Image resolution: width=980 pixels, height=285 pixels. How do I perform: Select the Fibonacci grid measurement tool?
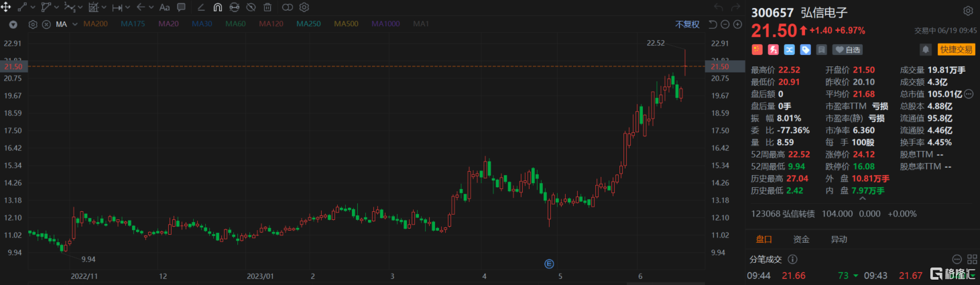(94, 7)
